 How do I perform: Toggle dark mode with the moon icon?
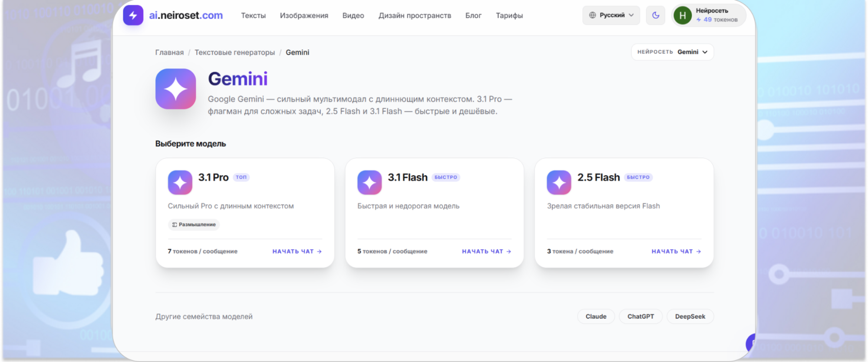click(656, 15)
